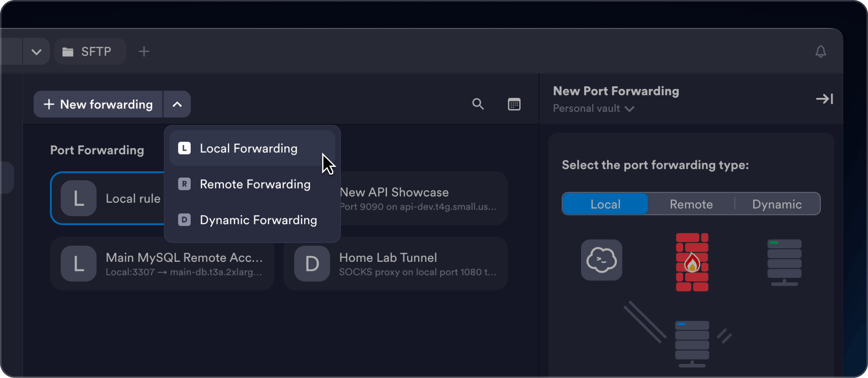The image size is (868, 378).
Task: Click the D icon beside Dynamic Forwarding
Action: coord(184,220)
